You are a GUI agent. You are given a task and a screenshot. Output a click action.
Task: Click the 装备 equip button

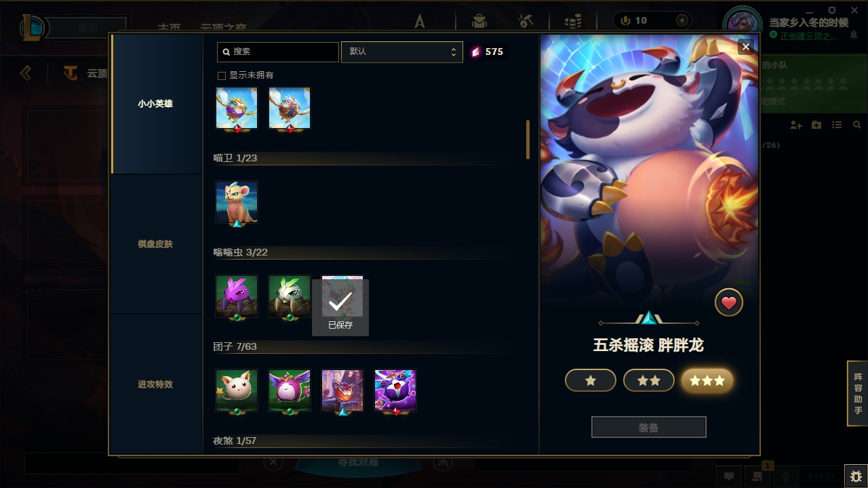649,428
